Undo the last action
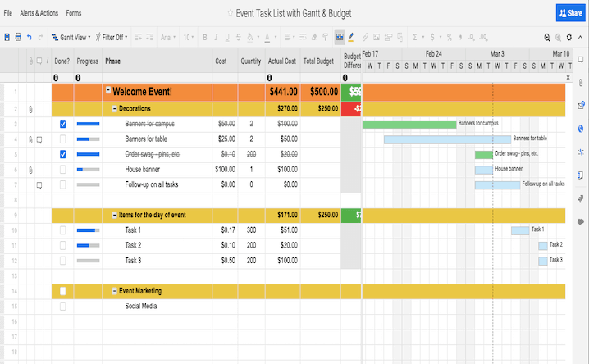The width and height of the screenshot is (589, 364). (29, 38)
